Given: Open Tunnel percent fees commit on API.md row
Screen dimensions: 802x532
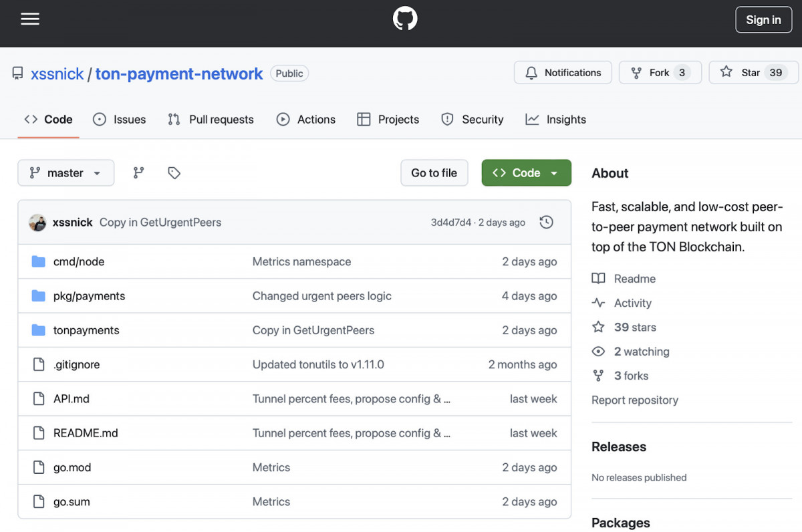Looking at the screenshot, I should pyautogui.click(x=352, y=399).
